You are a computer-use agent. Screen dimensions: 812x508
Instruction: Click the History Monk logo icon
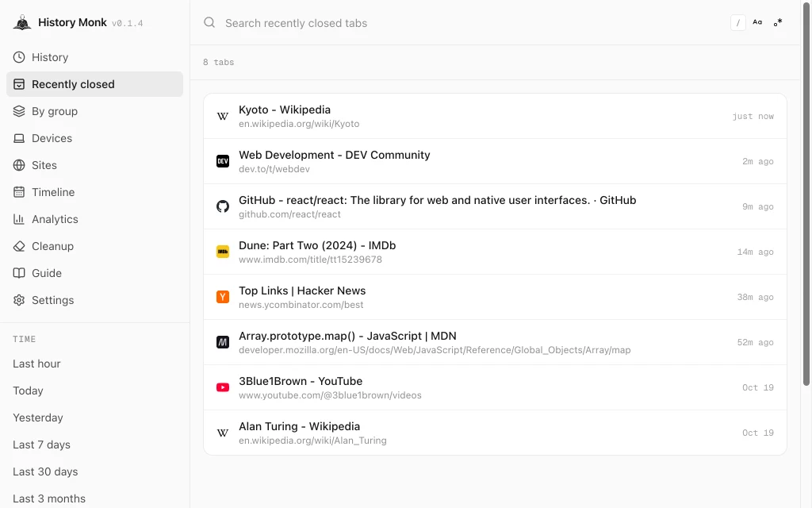click(x=22, y=23)
